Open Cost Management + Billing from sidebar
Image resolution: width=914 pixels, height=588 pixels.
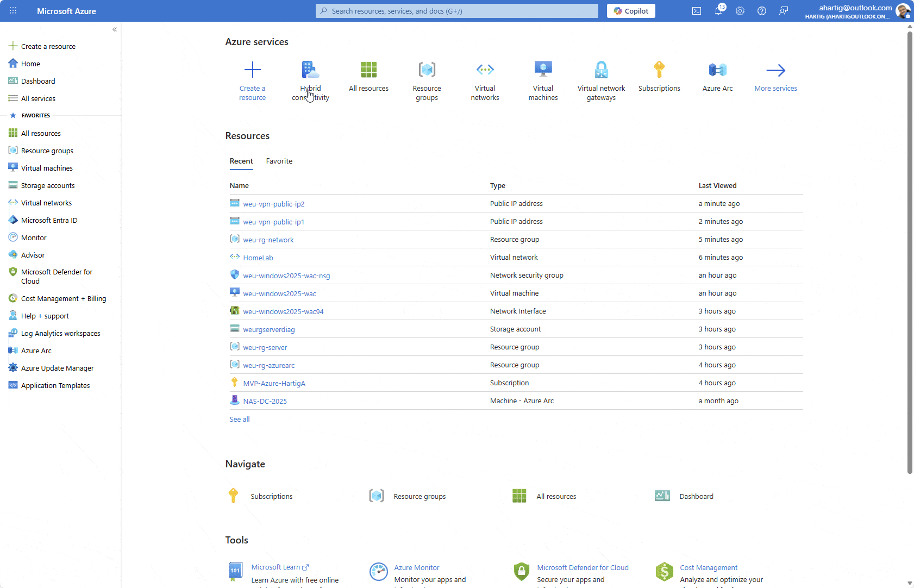pyautogui.click(x=62, y=298)
